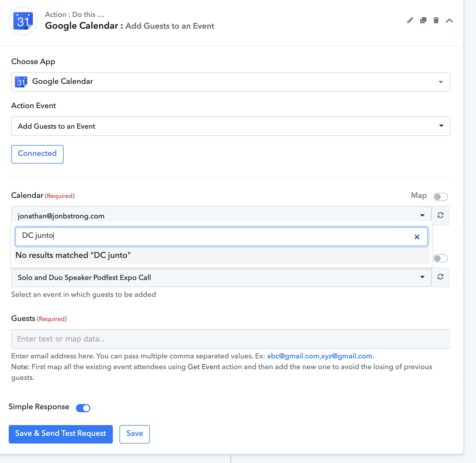
Task: Click the abc@gmail.com,xyz@gmail.com example link
Action: pos(320,356)
